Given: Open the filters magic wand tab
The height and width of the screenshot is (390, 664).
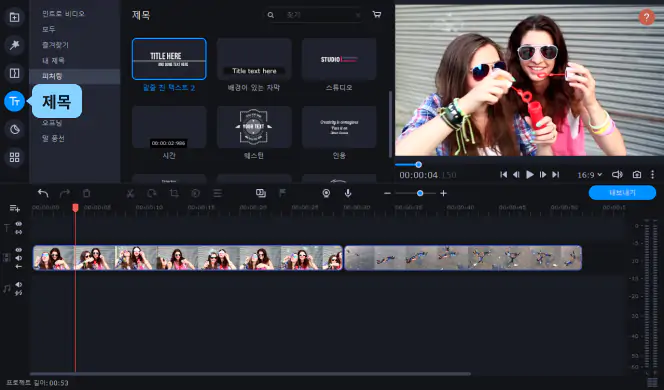Looking at the screenshot, I should 14,45.
